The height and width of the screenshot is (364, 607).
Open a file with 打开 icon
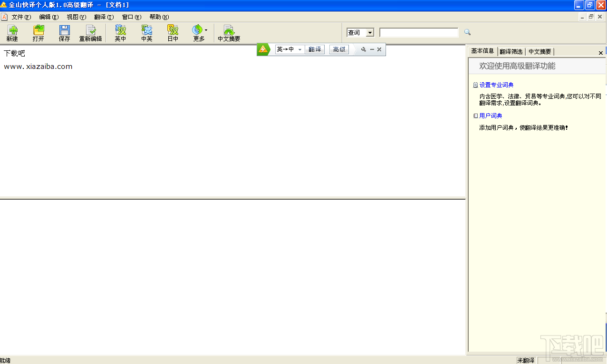39,33
